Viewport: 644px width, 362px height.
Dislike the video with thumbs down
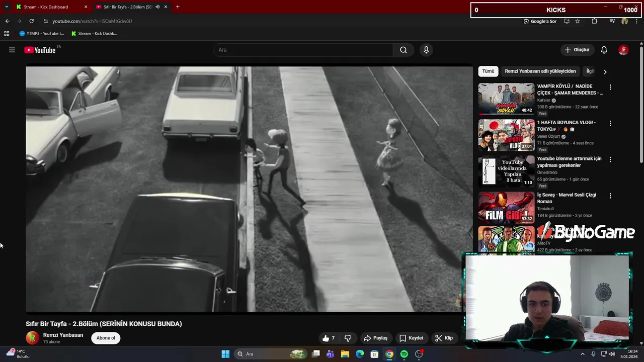[348, 338]
